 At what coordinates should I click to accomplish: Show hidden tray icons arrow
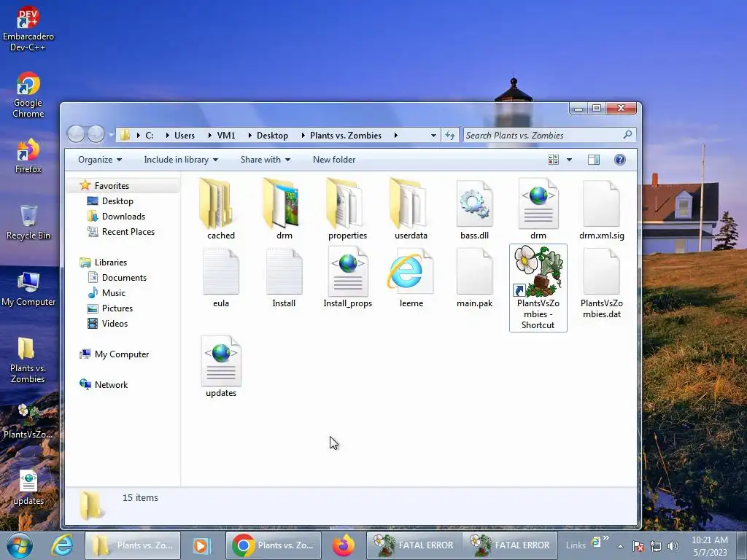(x=620, y=546)
